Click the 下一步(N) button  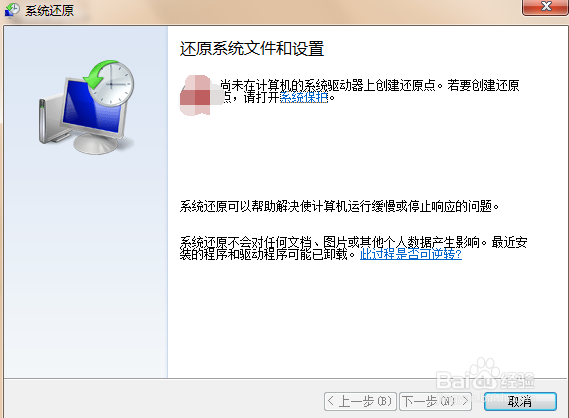[x=435, y=401]
